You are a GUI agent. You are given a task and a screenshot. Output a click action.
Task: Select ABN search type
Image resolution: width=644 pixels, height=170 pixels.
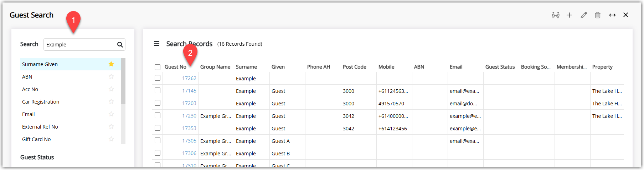click(71, 77)
